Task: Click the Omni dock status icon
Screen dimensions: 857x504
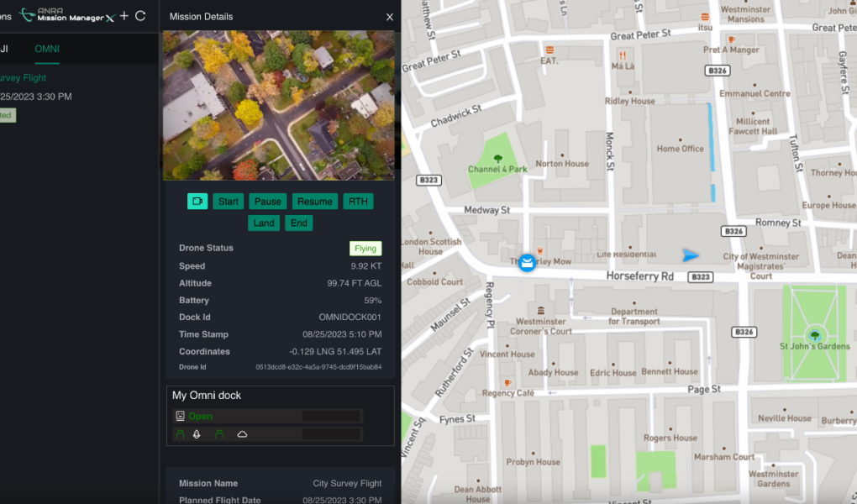Action: 180,416
